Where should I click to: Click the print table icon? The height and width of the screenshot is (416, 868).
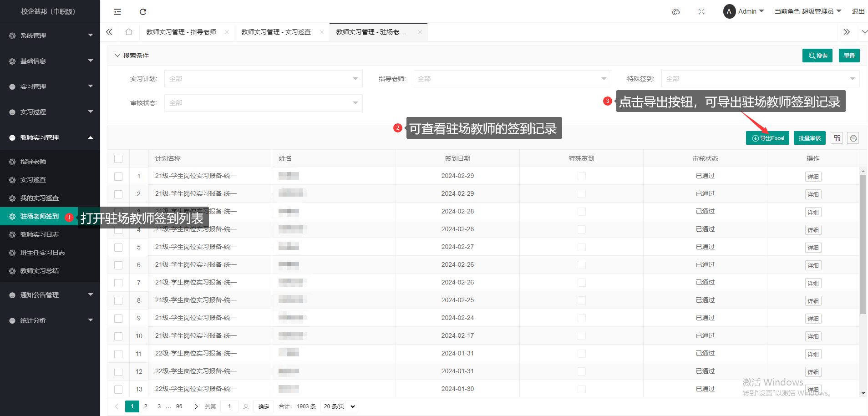(x=853, y=138)
